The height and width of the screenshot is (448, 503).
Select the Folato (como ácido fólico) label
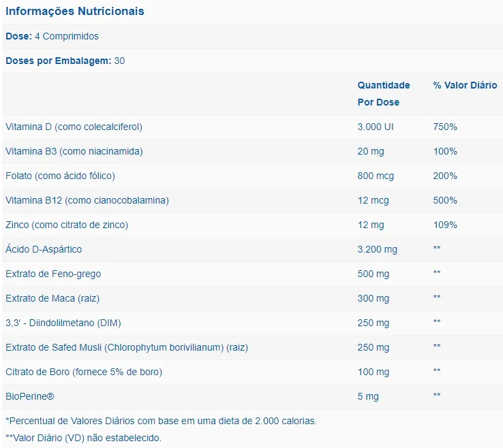click(x=60, y=176)
